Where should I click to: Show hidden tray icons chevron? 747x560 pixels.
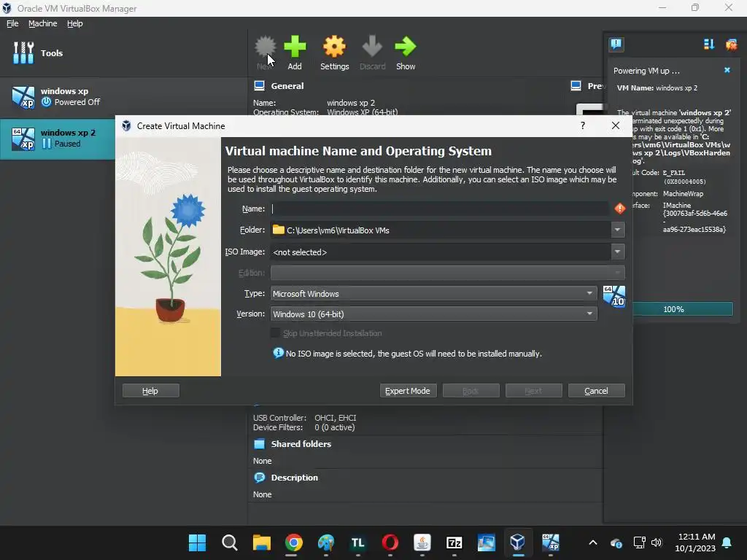click(593, 542)
